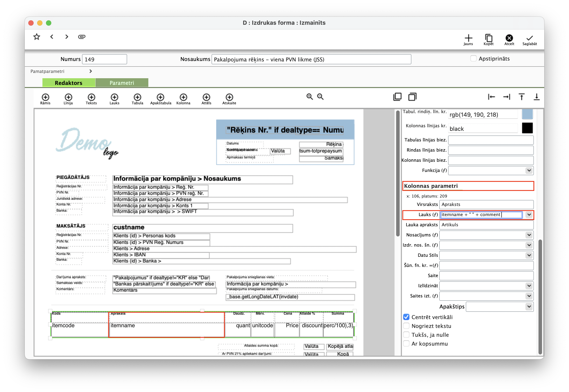Image resolution: width=569 pixels, height=392 pixels.
Task: Add a Kolonna column
Action: (x=183, y=99)
